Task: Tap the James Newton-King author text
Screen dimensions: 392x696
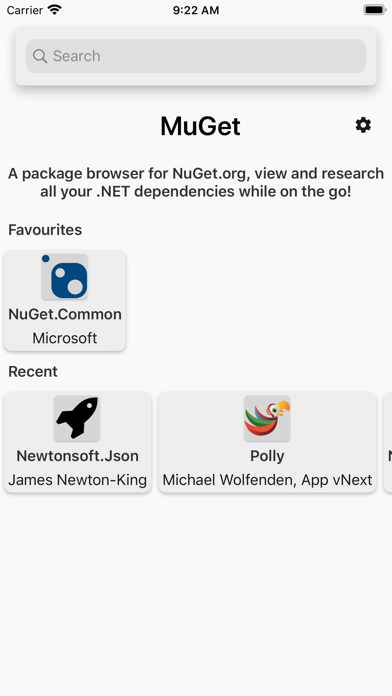Action: click(x=78, y=480)
